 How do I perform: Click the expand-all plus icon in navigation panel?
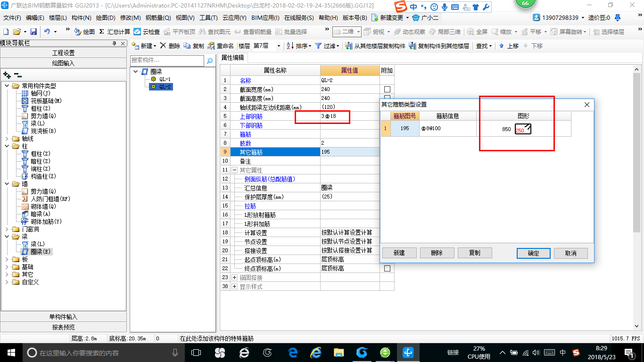click(x=7, y=74)
